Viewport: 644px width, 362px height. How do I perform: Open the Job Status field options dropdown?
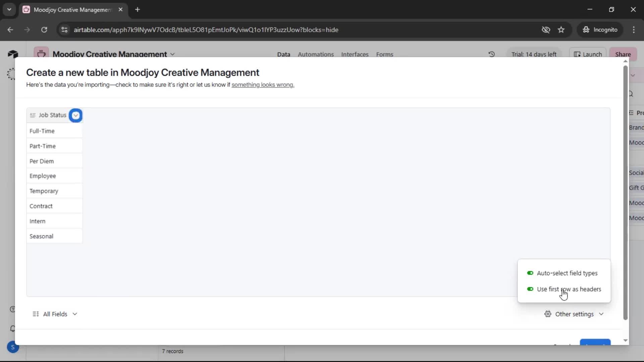click(x=75, y=115)
